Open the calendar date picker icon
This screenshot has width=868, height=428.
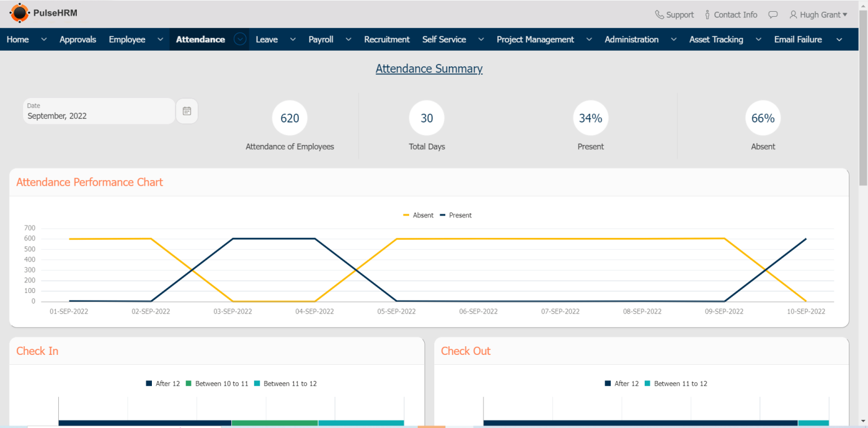pos(187,111)
